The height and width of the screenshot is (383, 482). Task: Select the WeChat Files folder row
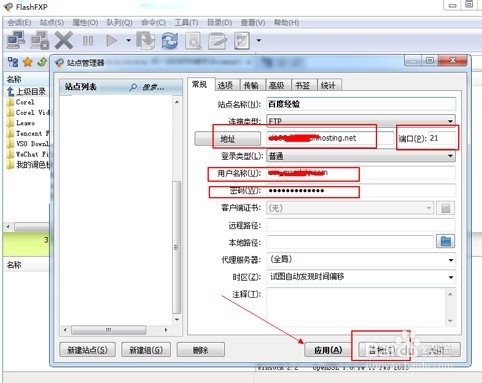[28, 154]
